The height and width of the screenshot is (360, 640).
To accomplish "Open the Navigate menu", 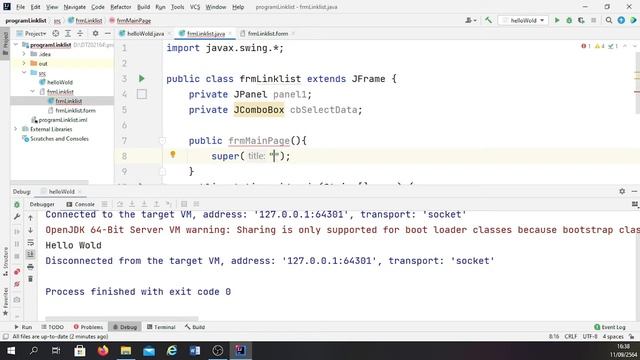I will click(x=75, y=7).
